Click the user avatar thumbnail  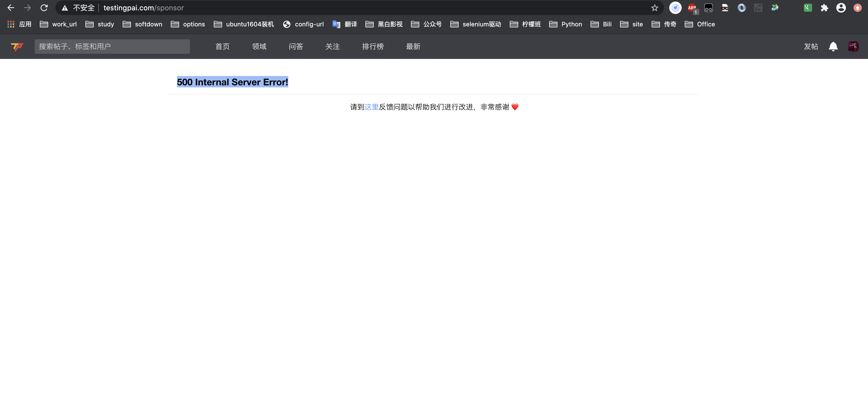point(853,47)
